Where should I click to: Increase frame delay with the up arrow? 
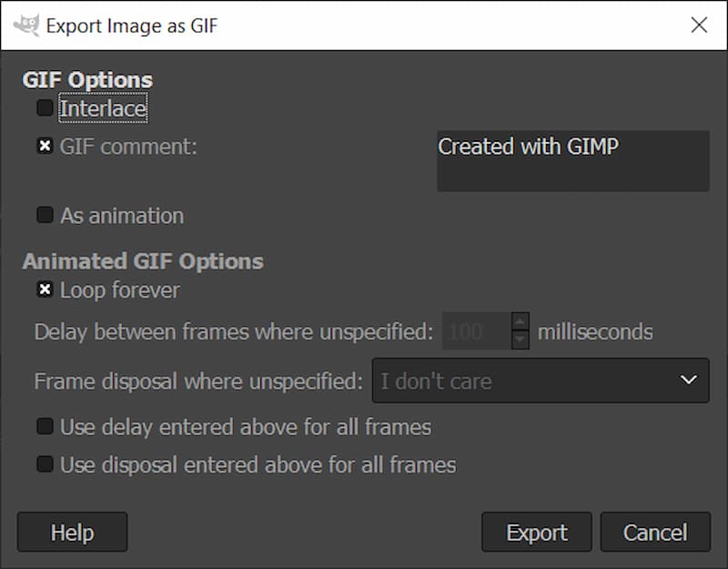[x=520, y=322]
